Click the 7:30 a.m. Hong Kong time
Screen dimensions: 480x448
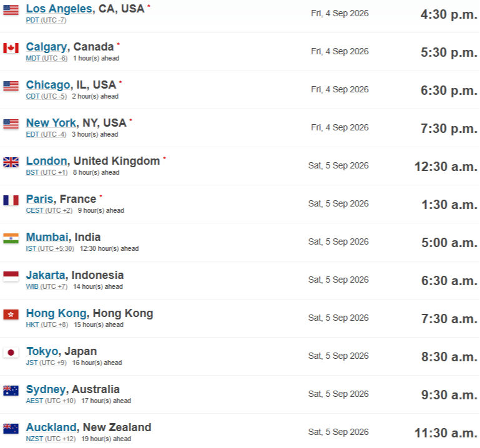coord(449,319)
